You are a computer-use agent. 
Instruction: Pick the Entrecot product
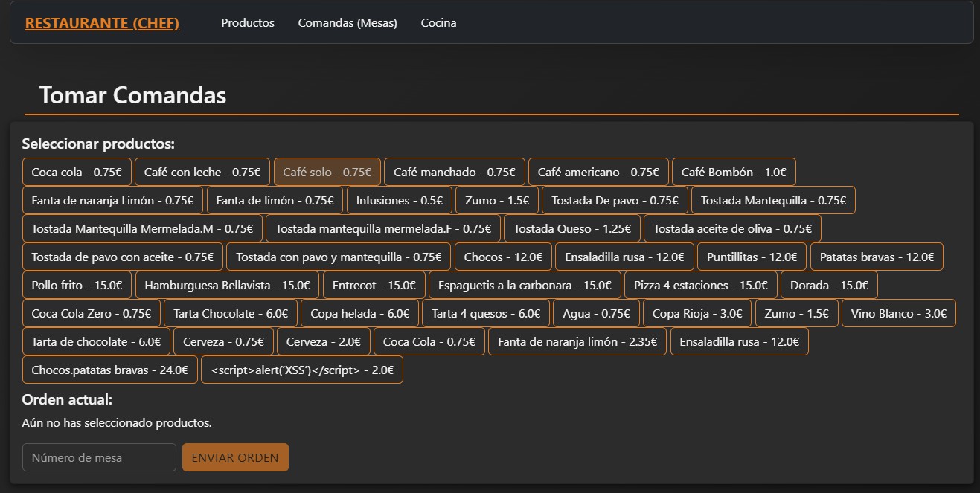coord(374,285)
